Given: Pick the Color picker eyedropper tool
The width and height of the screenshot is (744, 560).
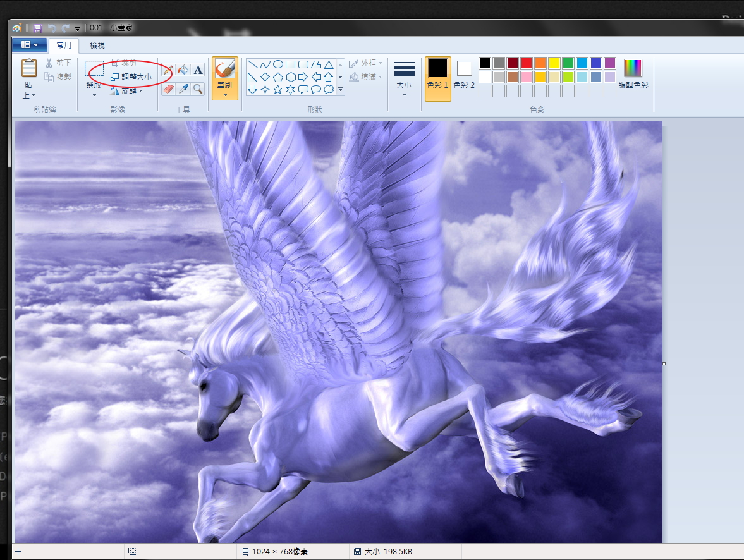Looking at the screenshot, I should click(183, 89).
